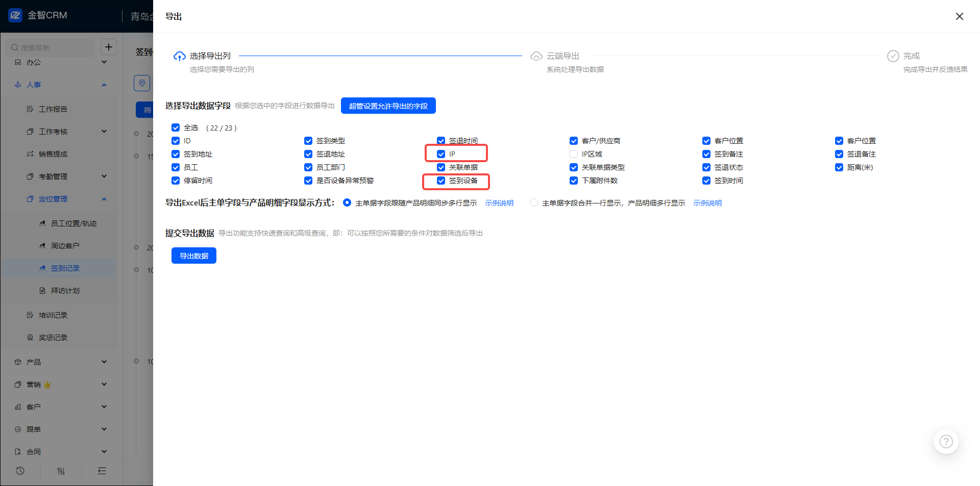Click the 完成 checkmark step icon

pyautogui.click(x=893, y=56)
